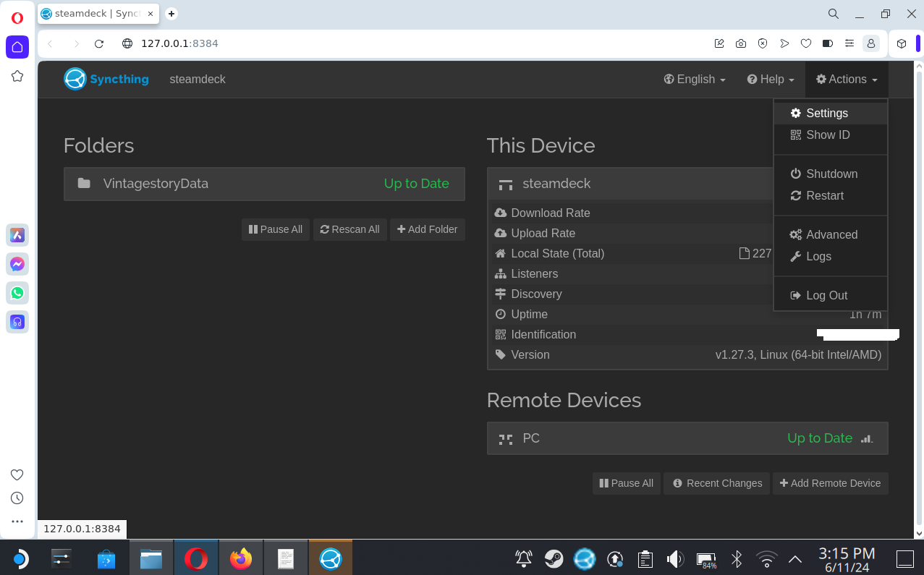Click the Add Folder button
924x575 pixels.
point(428,229)
